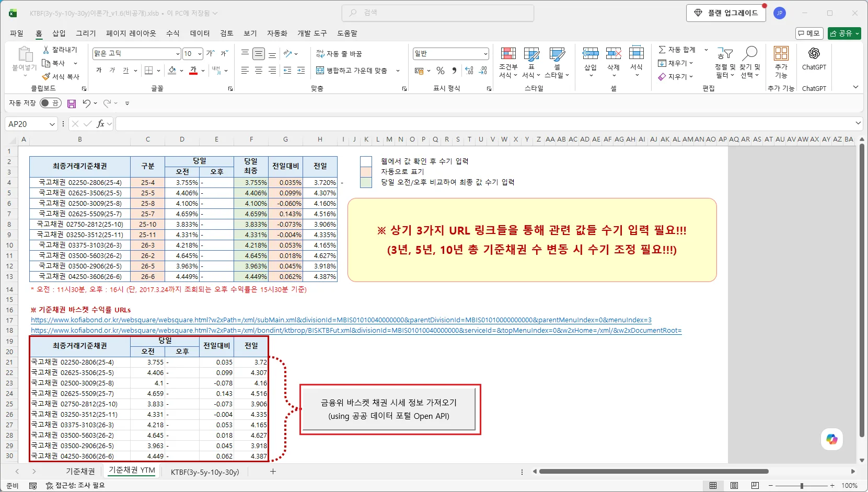This screenshot has height=492, width=868.
Task: Toggle Wrap Text (자동 줄 바꿈)
Action: coord(339,54)
